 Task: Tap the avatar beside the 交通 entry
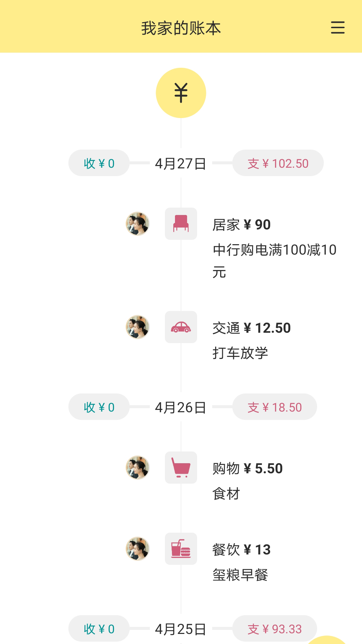point(137,327)
